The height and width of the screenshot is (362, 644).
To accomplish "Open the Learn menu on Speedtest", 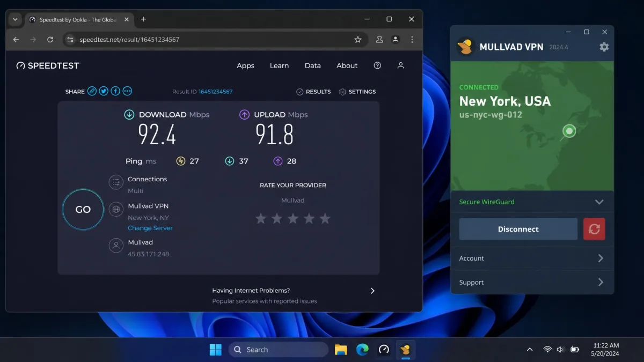I will 279,65.
